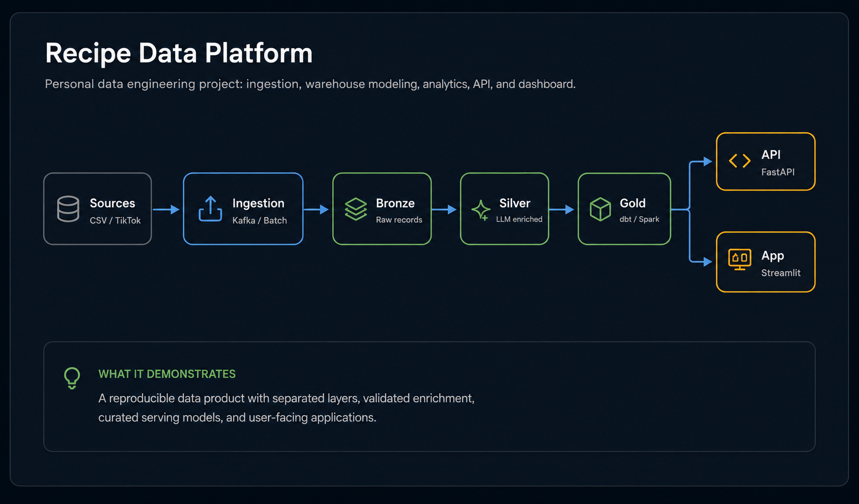
Task: Click the Ingestion upload arrow icon
Action: [210, 209]
